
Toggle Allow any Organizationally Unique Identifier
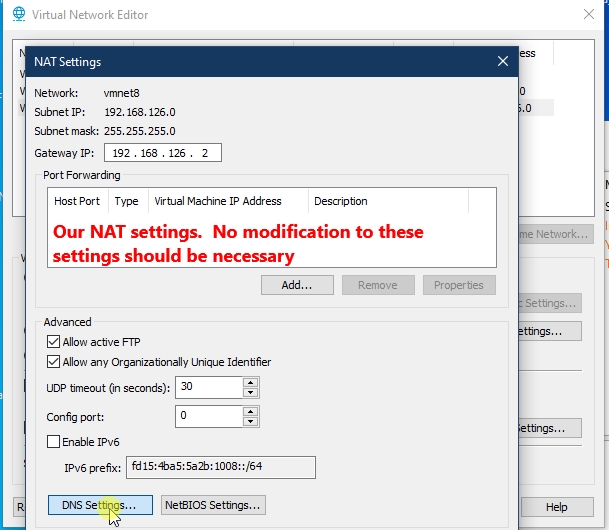pos(53,362)
